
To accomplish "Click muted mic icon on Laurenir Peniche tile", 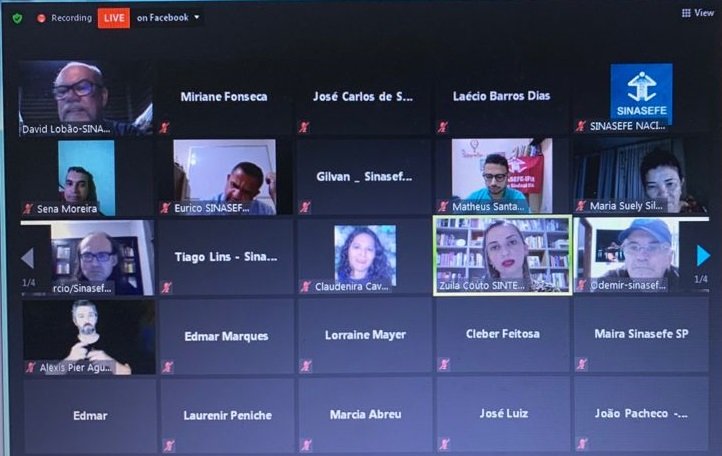I will click(x=167, y=445).
